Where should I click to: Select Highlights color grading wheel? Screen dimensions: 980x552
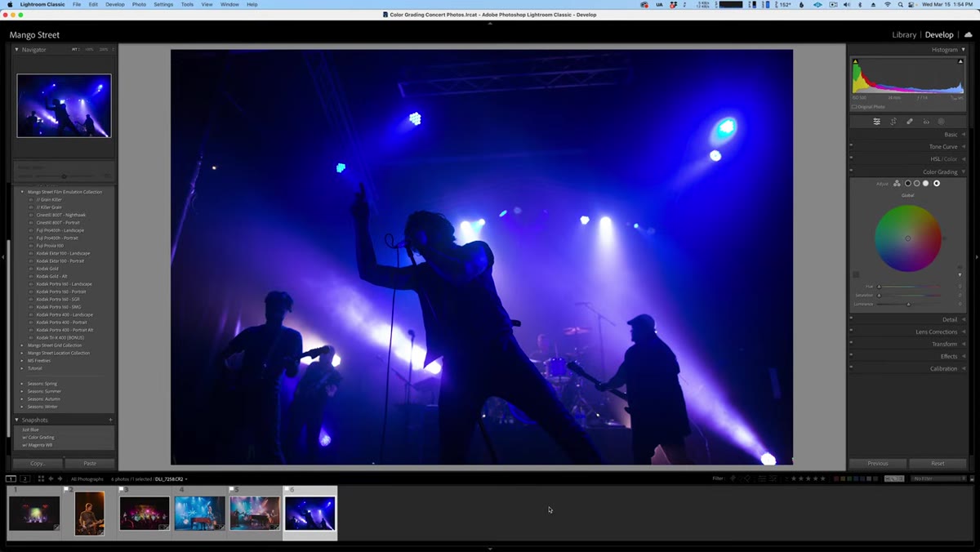[x=926, y=184]
